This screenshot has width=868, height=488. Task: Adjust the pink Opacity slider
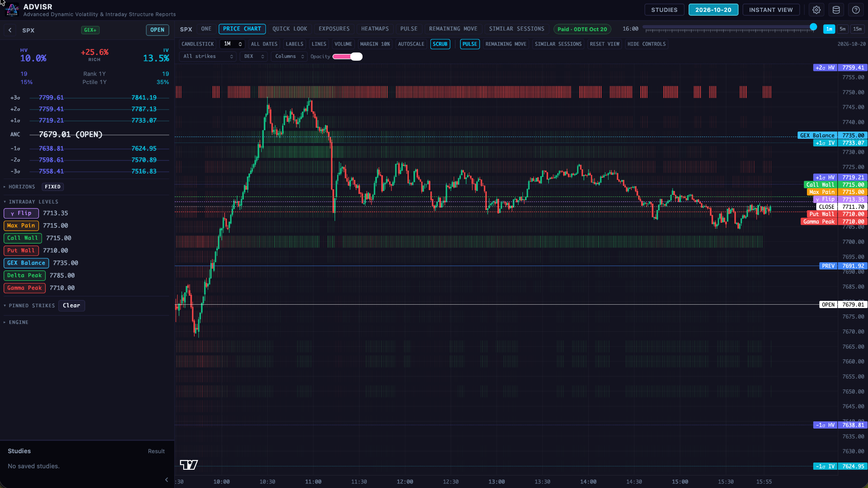point(347,56)
